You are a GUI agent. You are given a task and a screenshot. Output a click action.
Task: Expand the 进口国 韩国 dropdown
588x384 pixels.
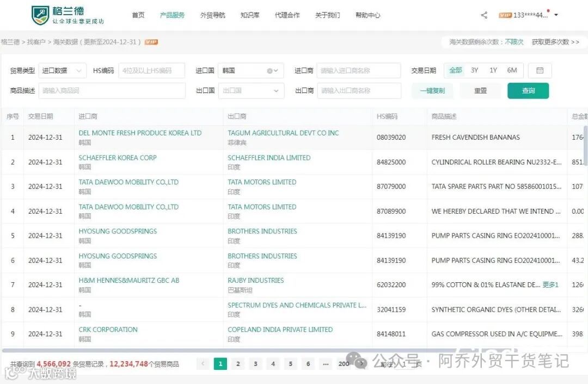tap(251, 70)
